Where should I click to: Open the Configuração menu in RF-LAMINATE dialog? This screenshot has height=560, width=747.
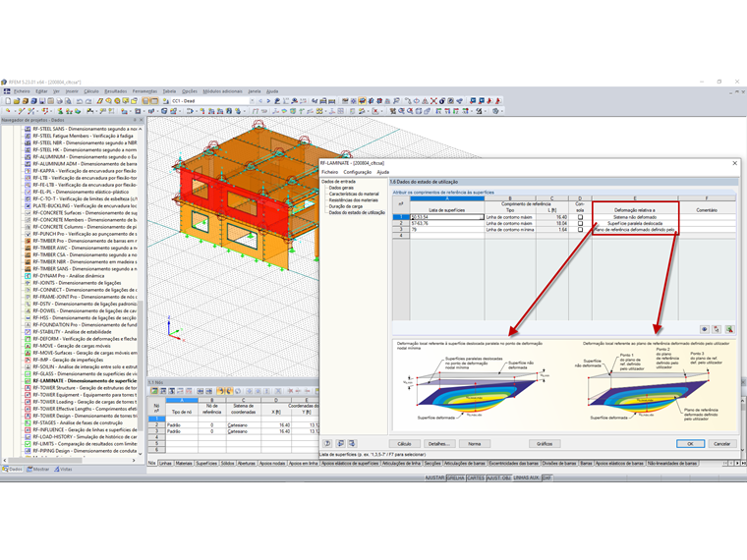pyautogui.click(x=358, y=172)
